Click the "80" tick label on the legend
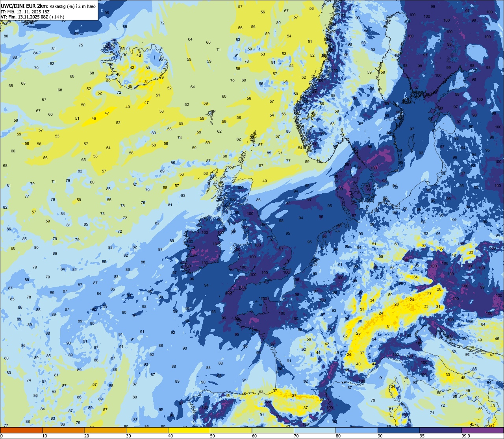Viewport: 504px width, 439px height. tap(338, 436)
